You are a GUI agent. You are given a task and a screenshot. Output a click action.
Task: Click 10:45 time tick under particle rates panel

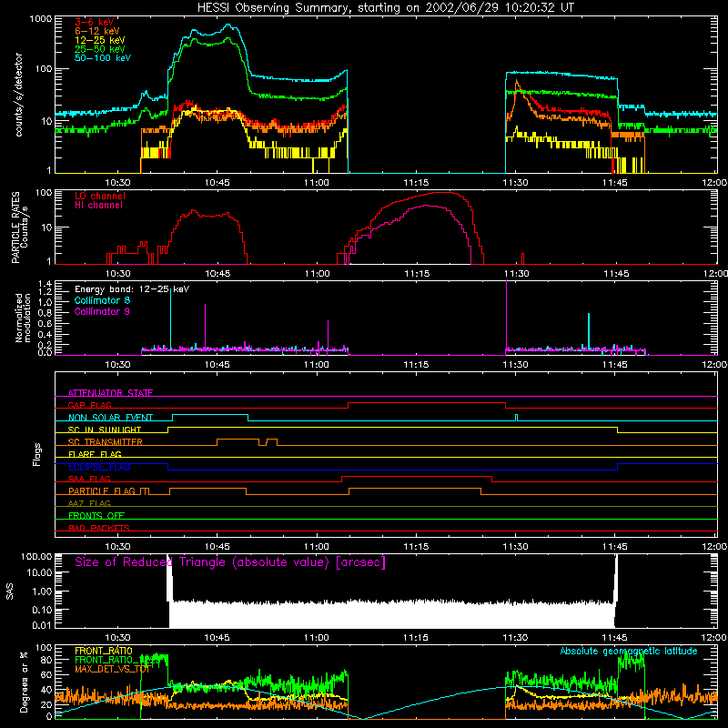[x=217, y=274]
